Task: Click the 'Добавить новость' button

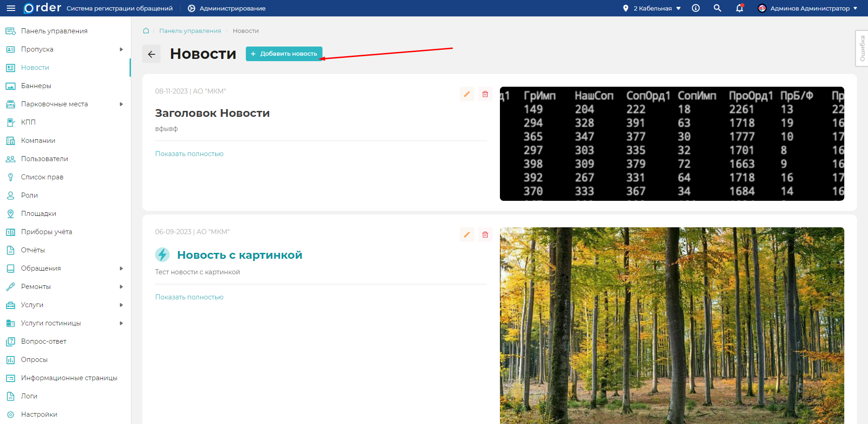Action: pyautogui.click(x=284, y=54)
